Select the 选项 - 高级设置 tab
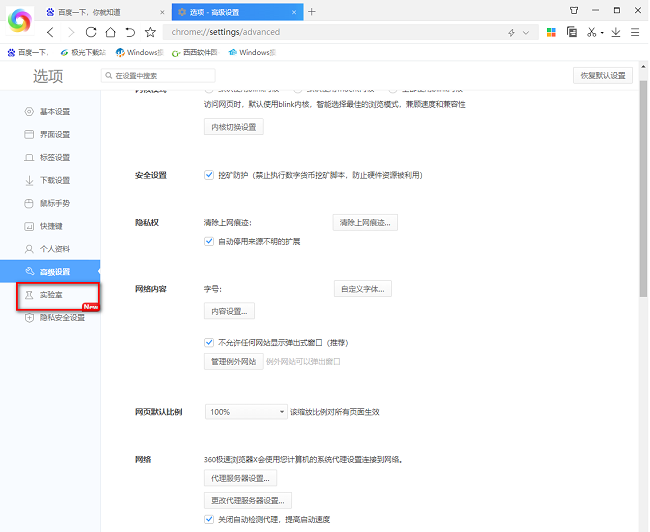 coord(237,12)
